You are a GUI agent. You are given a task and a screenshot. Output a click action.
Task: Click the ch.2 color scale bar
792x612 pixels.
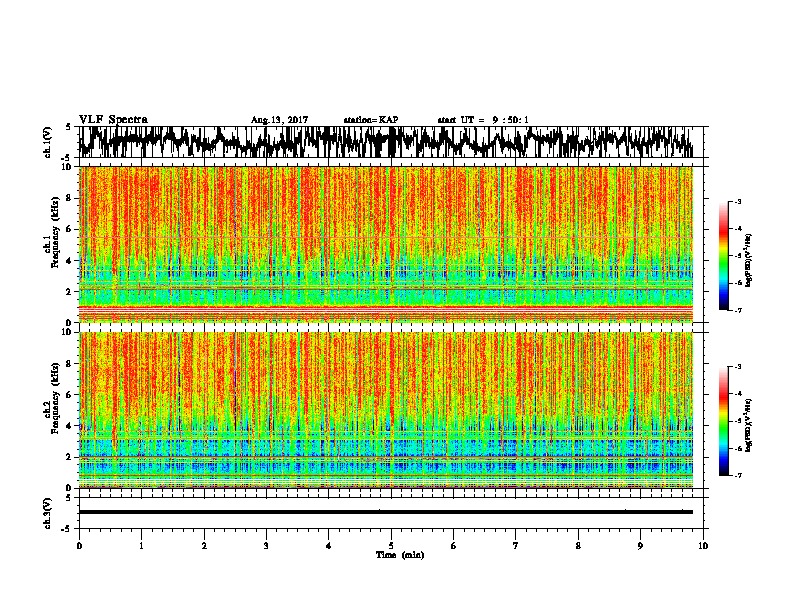[x=723, y=421]
